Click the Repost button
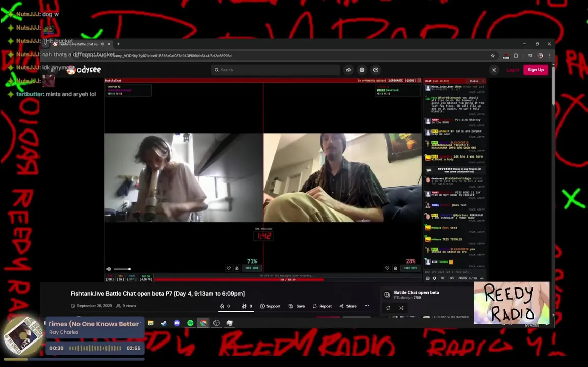Viewport: 588px width, 367px height. pyautogui.click(x=322, y=306)
